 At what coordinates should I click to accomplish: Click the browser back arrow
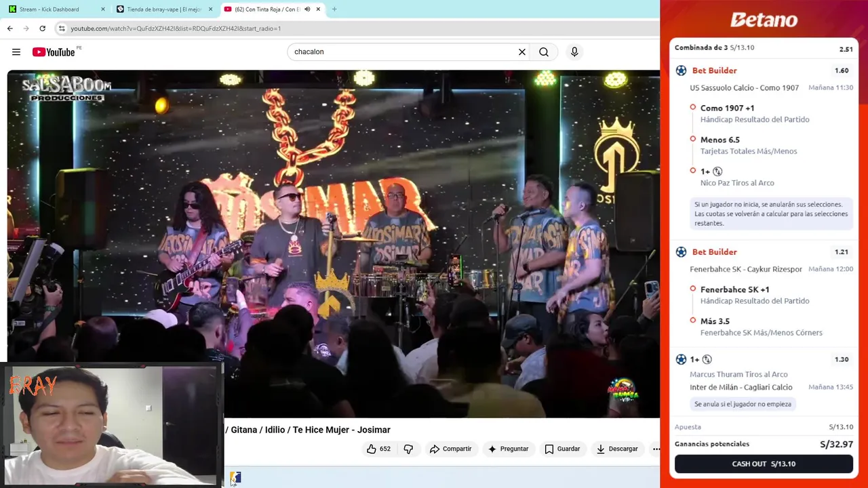click(x=9, y=28)
